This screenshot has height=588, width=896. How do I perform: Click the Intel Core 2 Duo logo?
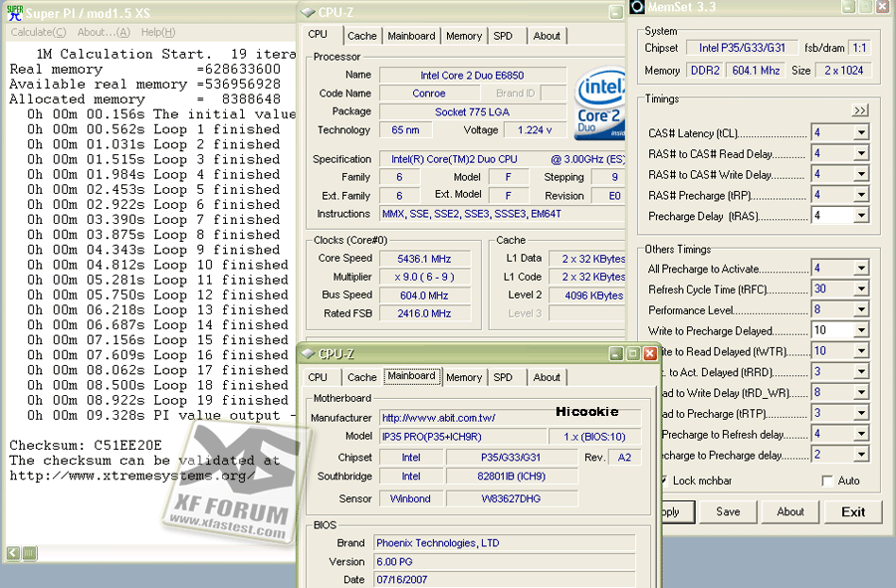(599, 103)
